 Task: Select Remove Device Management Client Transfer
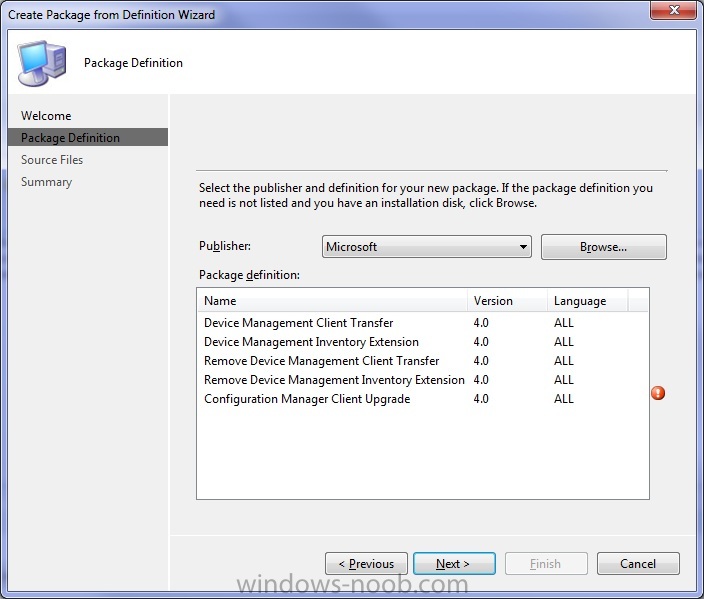pyautogui.click(x=422, y=361)
